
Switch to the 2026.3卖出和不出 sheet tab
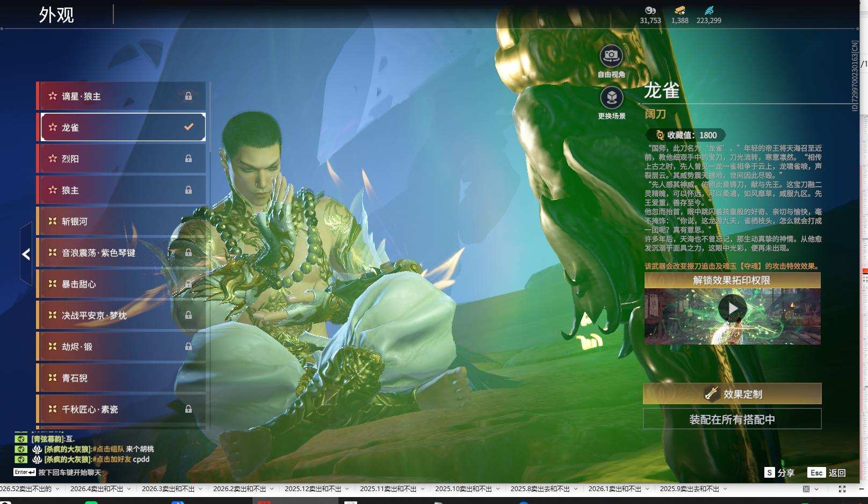click(168, 489)
